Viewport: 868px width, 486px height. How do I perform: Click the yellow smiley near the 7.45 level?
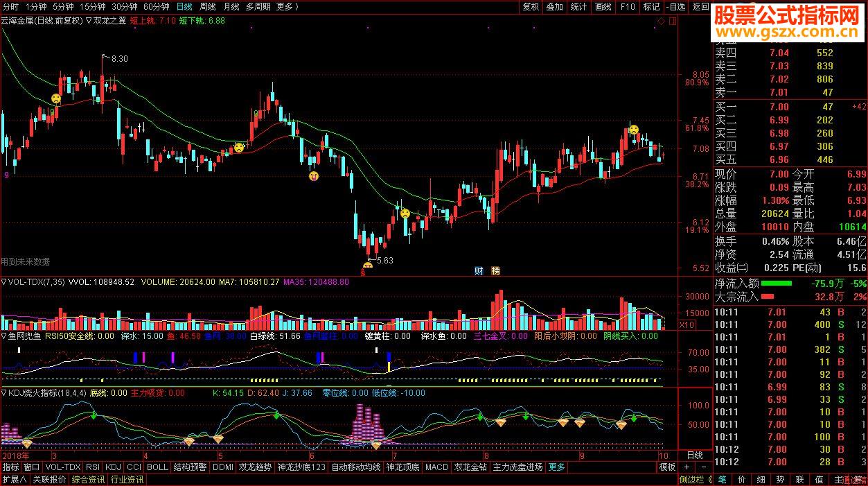(x=633, y=129)
